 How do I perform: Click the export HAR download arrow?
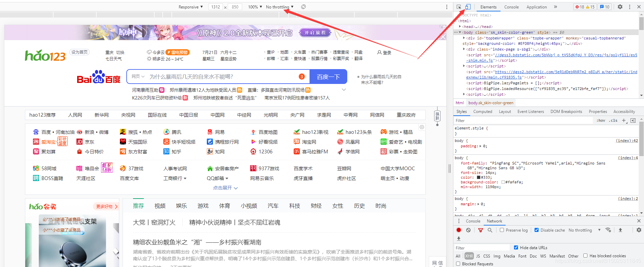click(459, 238)
